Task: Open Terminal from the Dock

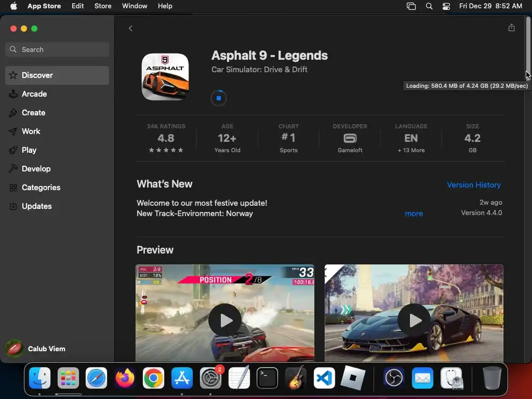Action: click(268, 378)
